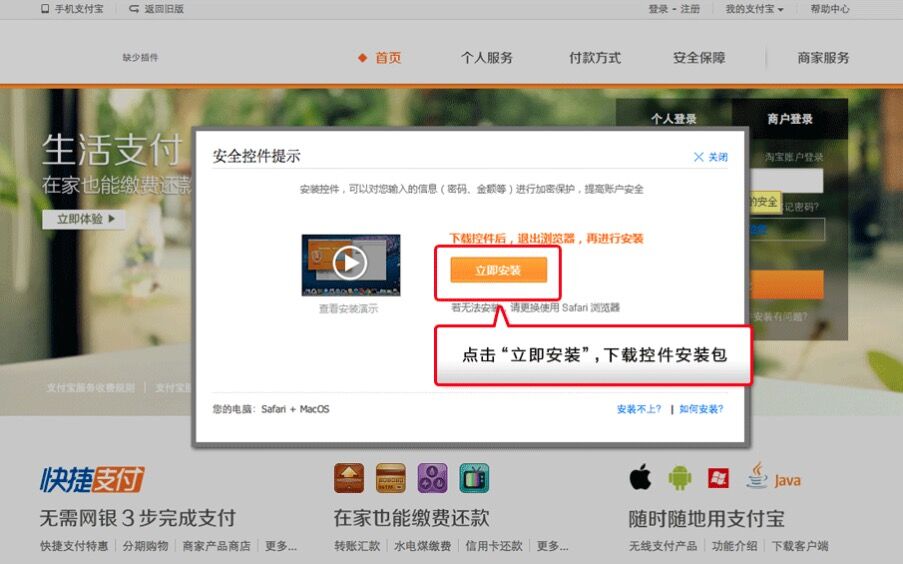Click the account name input field
The width and height of the screenshot is (903, 564).
coord(787,180)
